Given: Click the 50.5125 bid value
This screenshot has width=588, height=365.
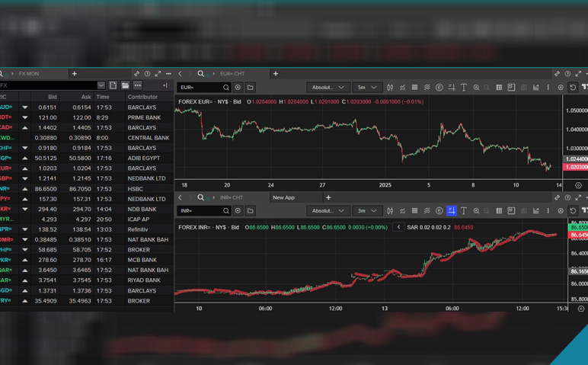Looking at the screenshot, I should [x=46, y=158].
